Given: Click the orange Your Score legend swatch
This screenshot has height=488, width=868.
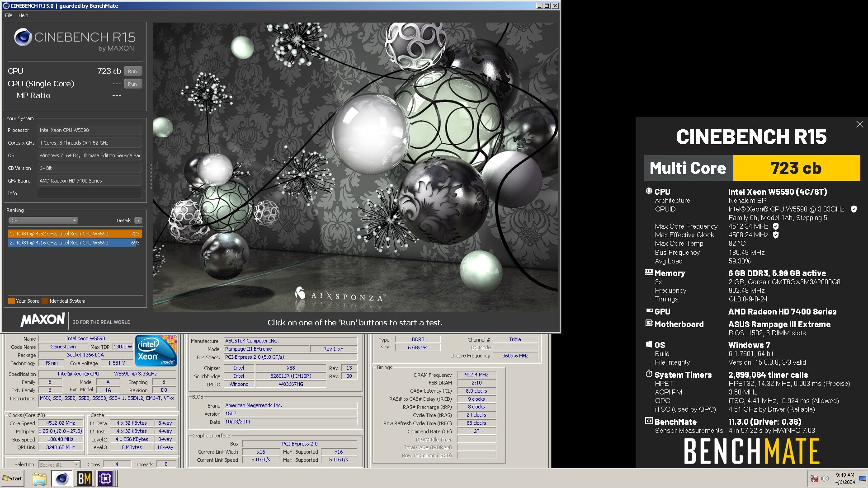Looking at the screenshot, I should (x=11, y=301).
